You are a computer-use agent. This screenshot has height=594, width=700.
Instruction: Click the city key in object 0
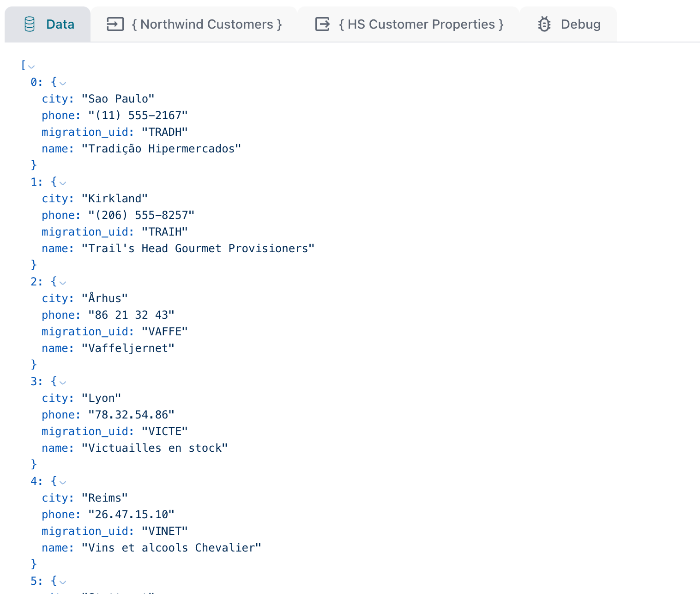[58, 99]
